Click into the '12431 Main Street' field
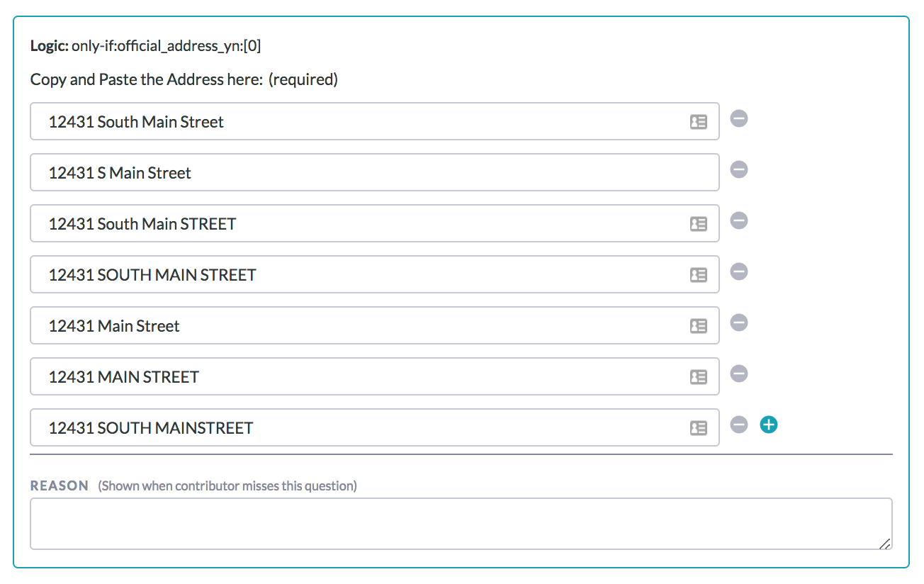The width and height of the screenshot is (924, 584). [354, 326]
